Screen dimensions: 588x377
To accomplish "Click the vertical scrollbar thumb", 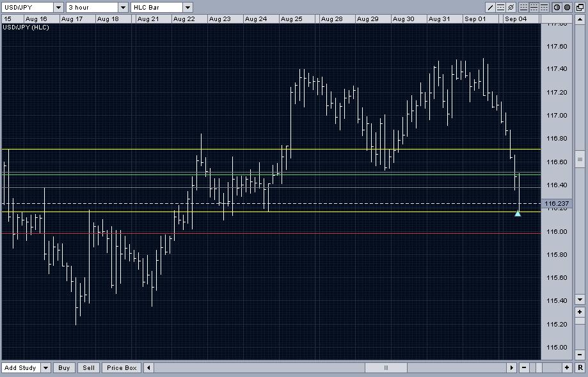I will 580,160.
